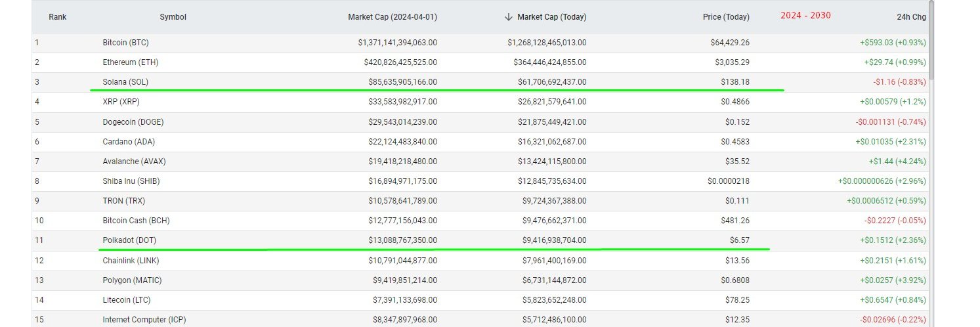Sort by Price (Today) column header
Viewport: 980px width, 327px height.
click(x=726, y=17)
